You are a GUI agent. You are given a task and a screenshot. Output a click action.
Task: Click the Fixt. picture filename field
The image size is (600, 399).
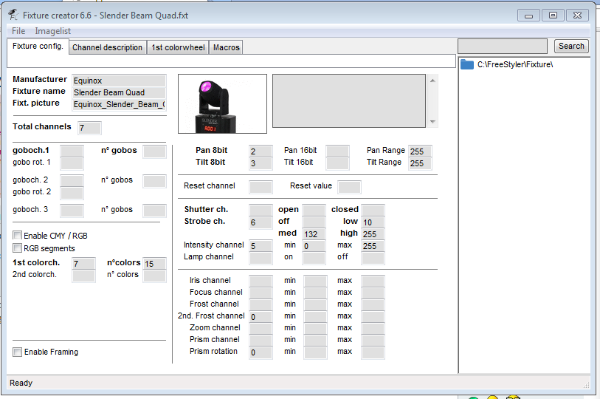(x=119, y=104)
